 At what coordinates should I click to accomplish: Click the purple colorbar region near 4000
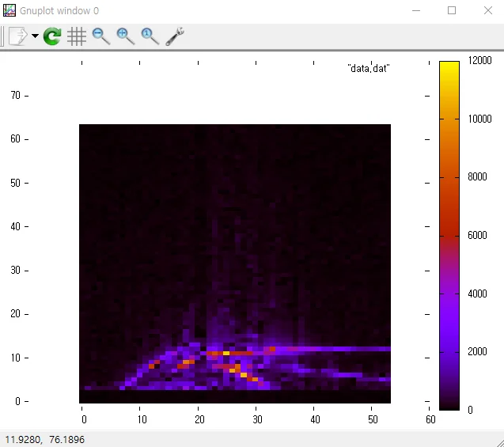tap(449, 294)
